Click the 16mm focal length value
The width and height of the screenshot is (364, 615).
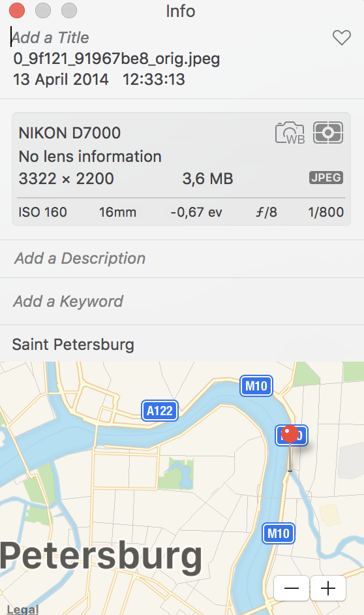point(117,212)
